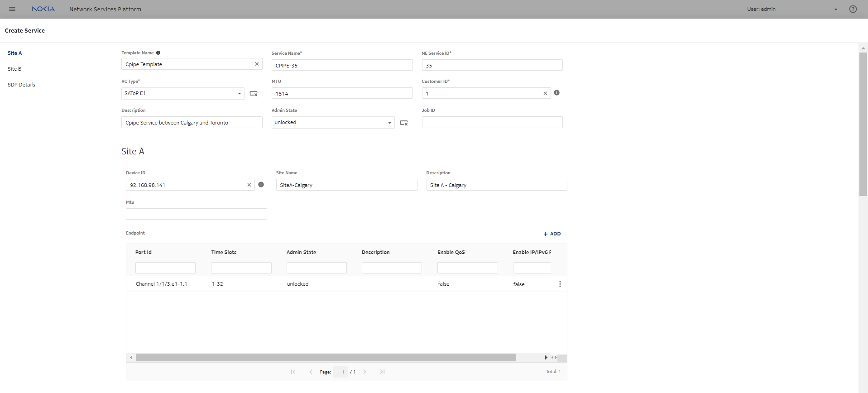868x393 pixels.
Task: Expand the Admin State dropdown
Action: pyautogui.click(x=389, y=123)
